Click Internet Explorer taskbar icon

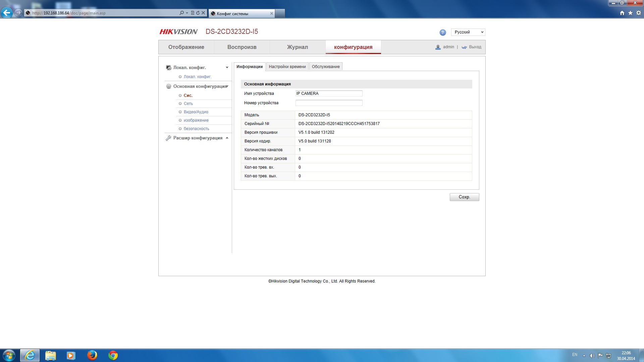30,355
